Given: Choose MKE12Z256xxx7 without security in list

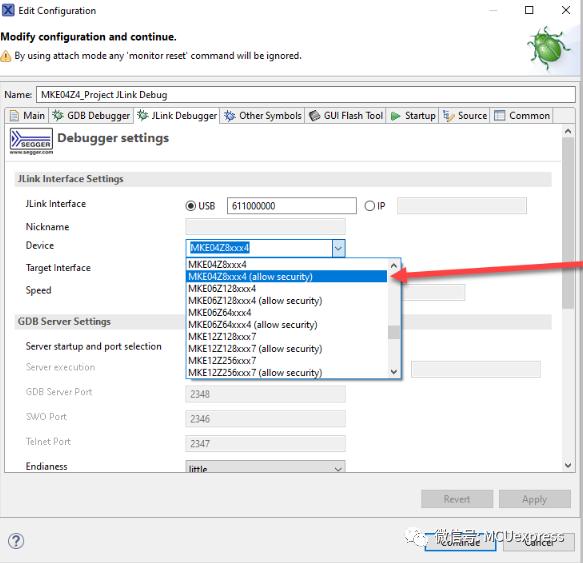Looking at the screenshot, I should [x=286, y=360].
